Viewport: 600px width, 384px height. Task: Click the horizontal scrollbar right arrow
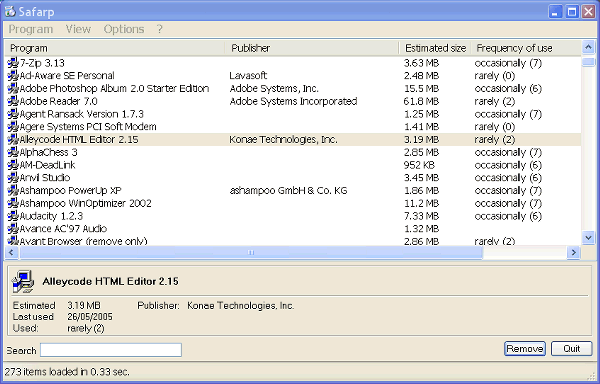pos(574,252)
